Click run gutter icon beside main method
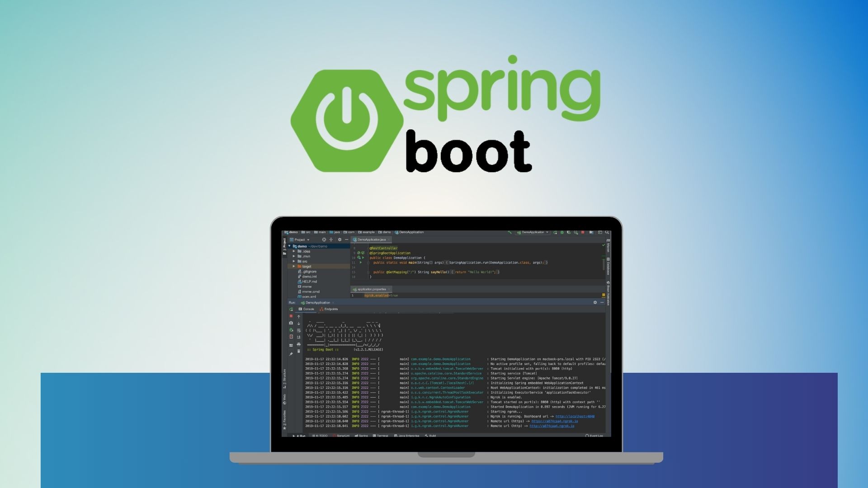The width and height of the screenshot is (868, 488). (361, 263)
